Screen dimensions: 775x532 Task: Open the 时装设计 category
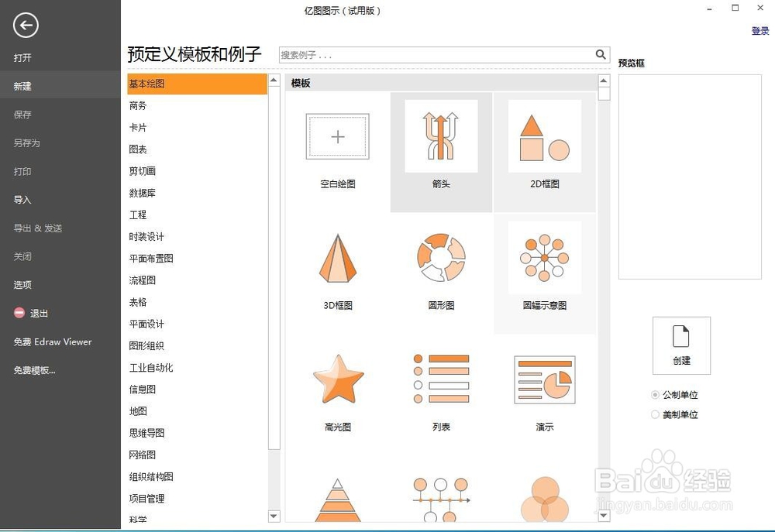pyautogui.click(x=146, y=237)
